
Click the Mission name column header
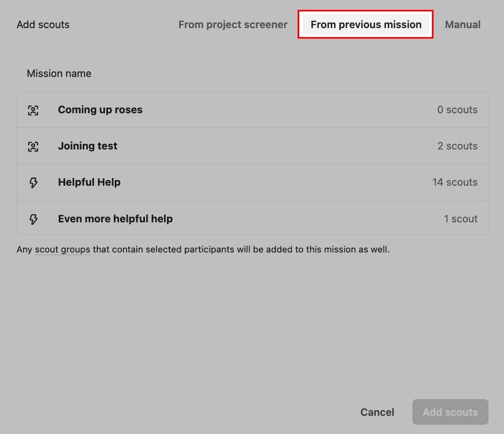(59, 73)
